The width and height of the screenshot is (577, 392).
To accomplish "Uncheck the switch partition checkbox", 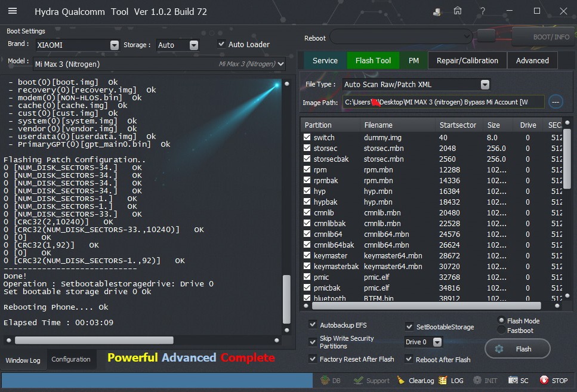I will (x=307, y=137).
